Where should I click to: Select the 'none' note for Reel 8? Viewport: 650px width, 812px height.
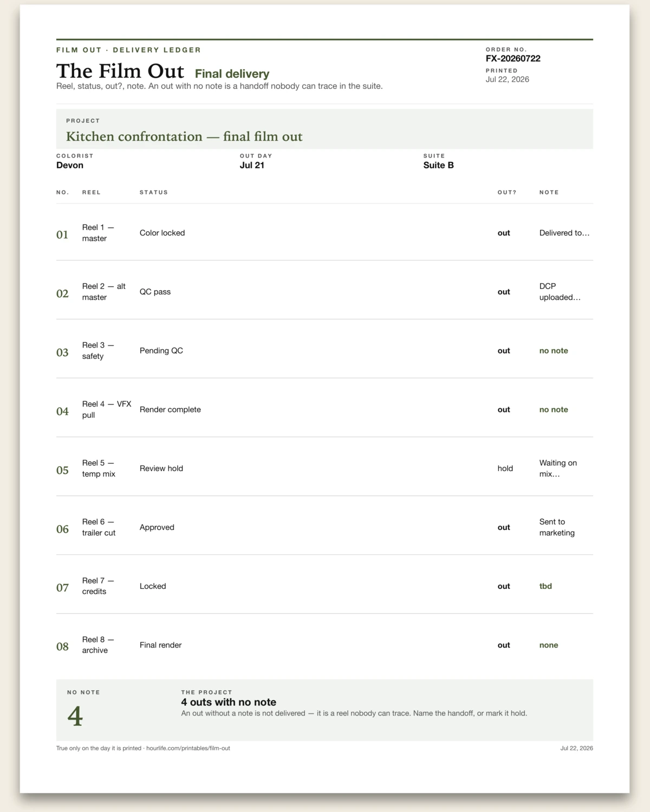(x=549, y=645)
